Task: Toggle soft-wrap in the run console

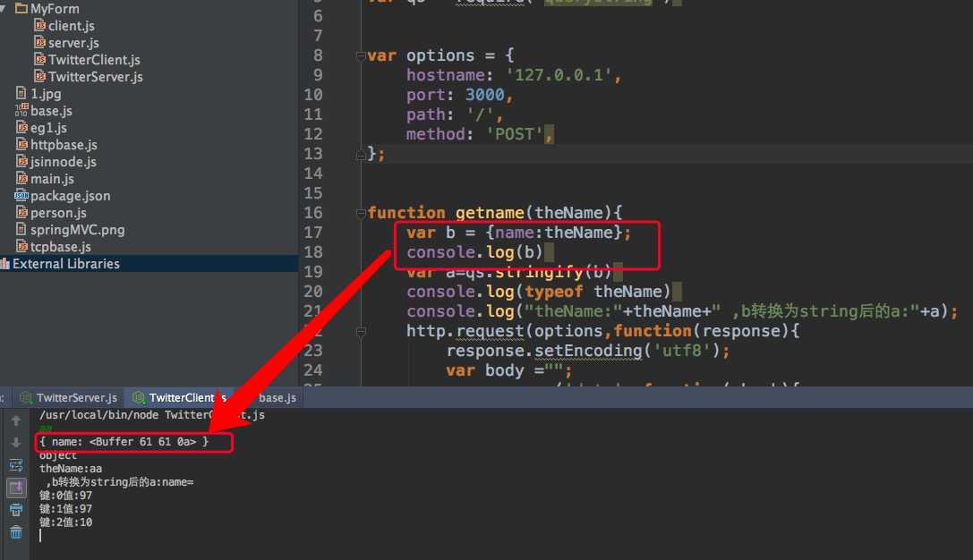Action: point(16,465)
